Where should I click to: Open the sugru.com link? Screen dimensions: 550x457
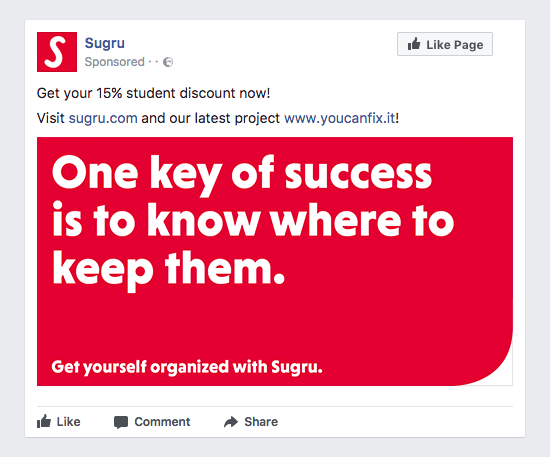(103, 119)
